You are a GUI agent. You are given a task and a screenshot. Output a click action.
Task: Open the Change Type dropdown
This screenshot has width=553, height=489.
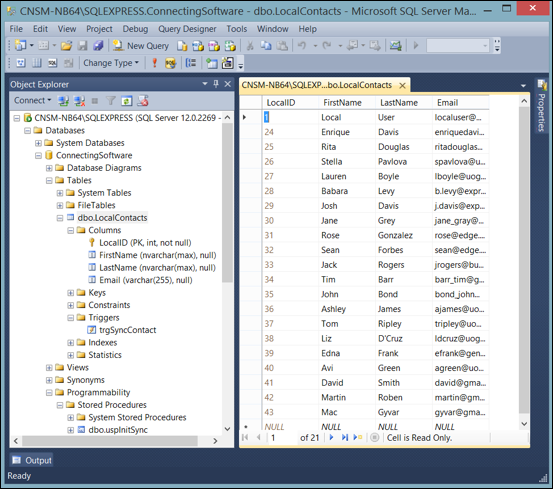pyautogui.click(x=111, y=63)
